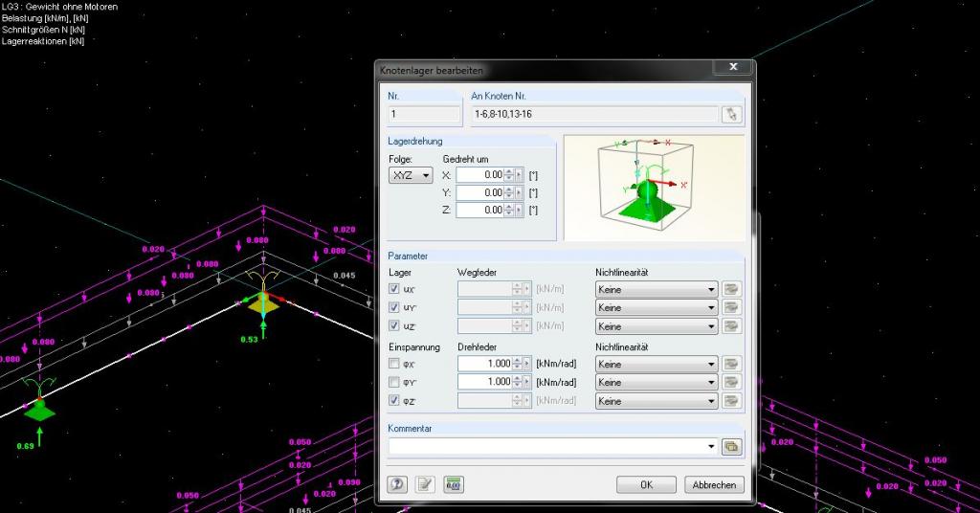
Task: Edit nonlinearity settings icon for uX row
Action: (x=731, y=289)
